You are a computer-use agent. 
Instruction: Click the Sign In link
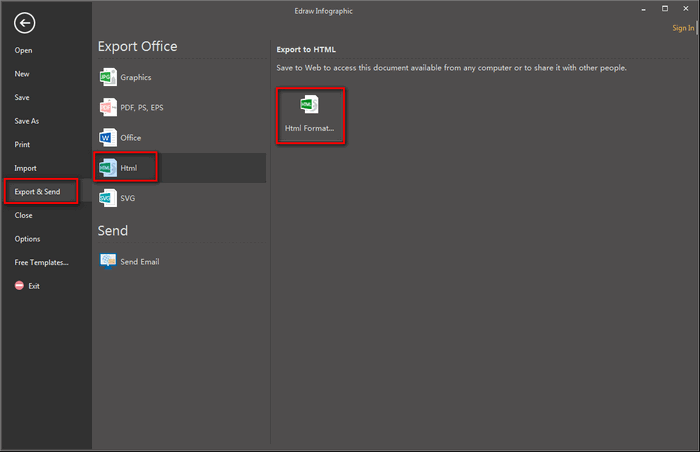[683, 29]
